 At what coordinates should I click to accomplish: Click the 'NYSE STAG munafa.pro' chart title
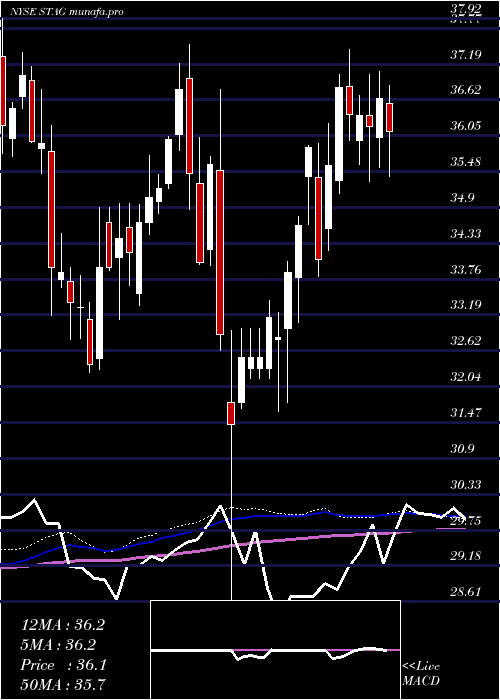pos(67,12)
